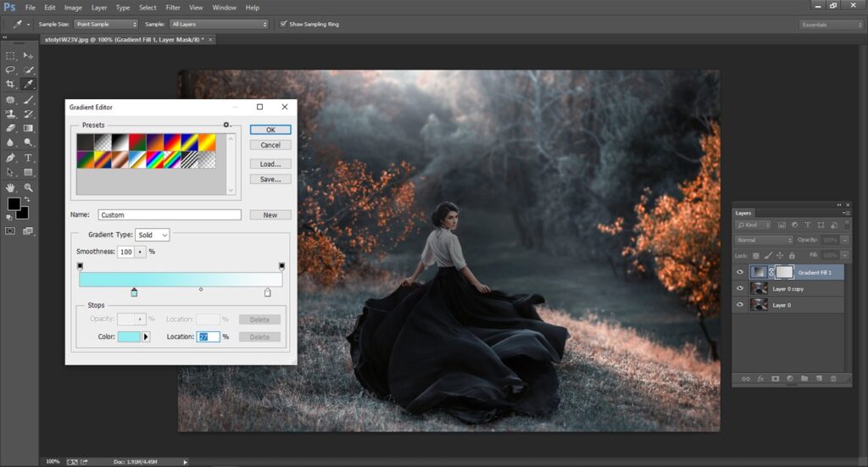
Task: Swap foreground and background colors
Action: click(x=27, y=199)
